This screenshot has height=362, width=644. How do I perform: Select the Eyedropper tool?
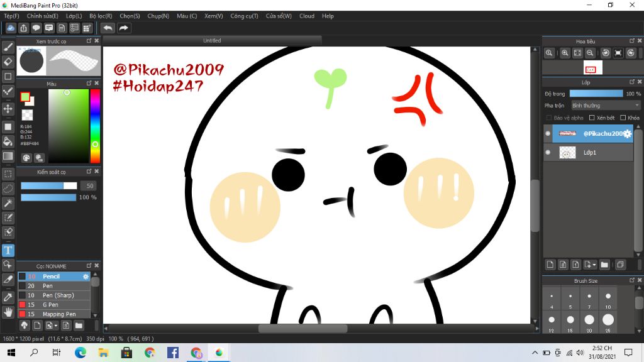pos(8,297)
